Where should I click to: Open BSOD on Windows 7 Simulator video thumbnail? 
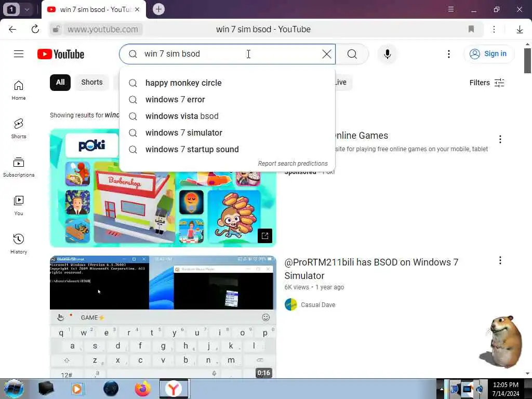(163, 317)
